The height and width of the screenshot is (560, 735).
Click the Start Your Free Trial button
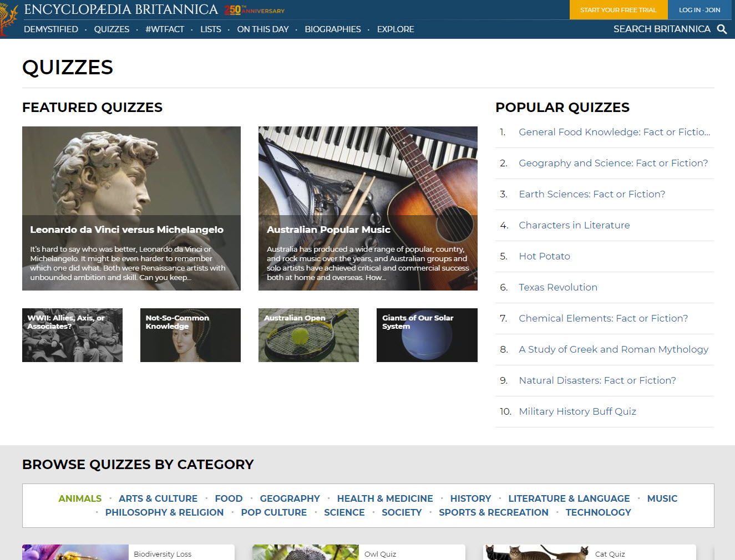point(619,10)
